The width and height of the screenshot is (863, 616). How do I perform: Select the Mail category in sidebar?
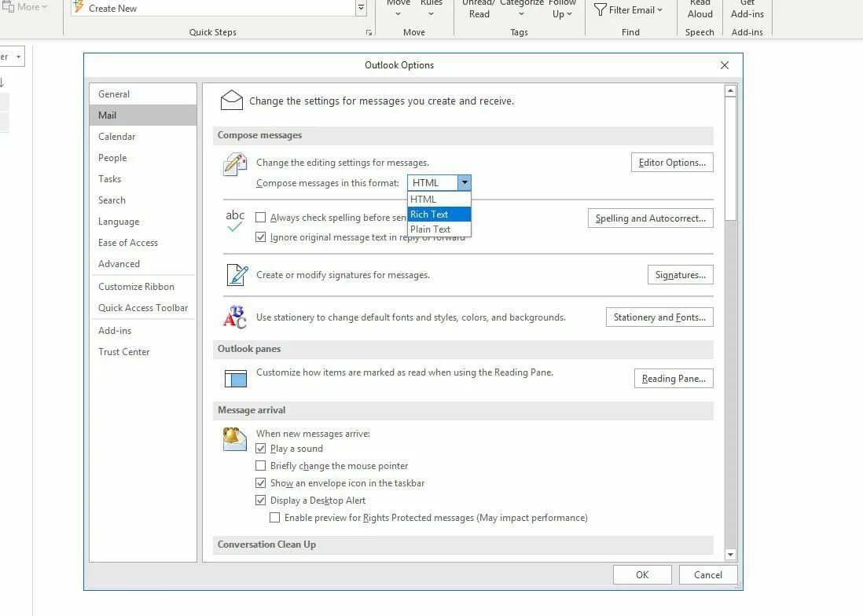[x=143, y=115]
